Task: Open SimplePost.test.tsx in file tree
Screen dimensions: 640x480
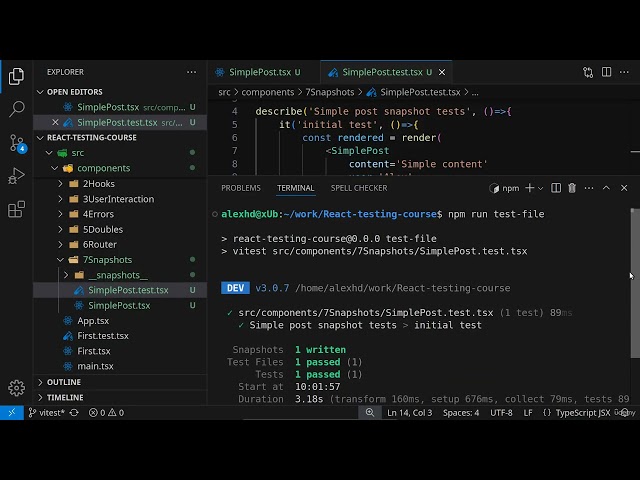Action: (120, 290)
